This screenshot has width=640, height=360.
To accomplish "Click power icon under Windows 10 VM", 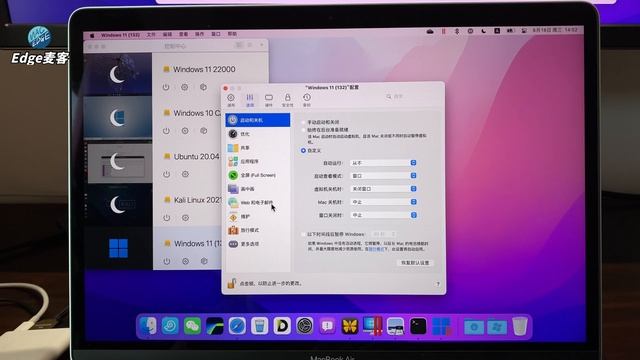I will click(x=166, y=131).
